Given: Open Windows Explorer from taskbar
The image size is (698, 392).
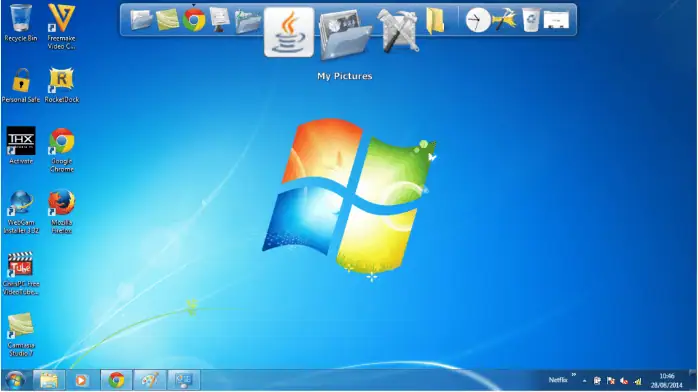Looking at the screenshot, I should click(x=49, y=380).
